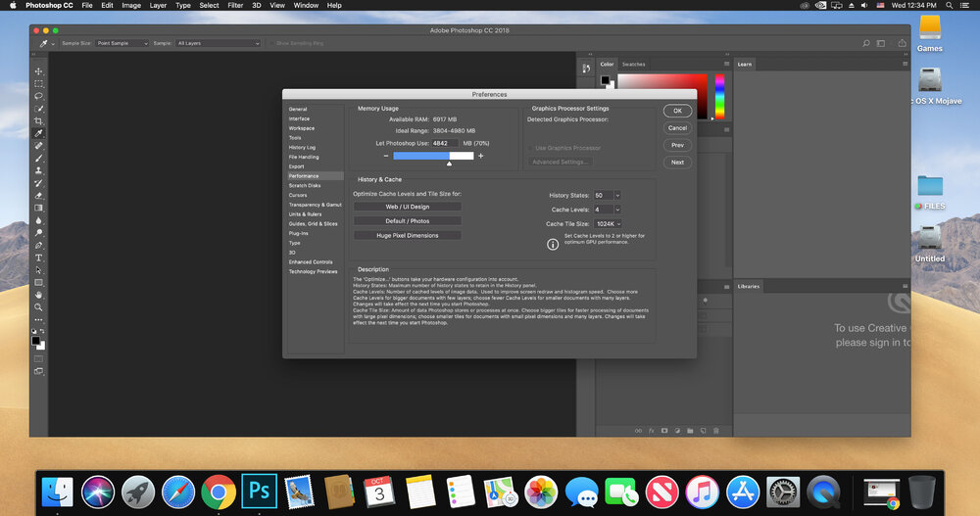Click the Web / UI Design button
The height and width of the screenshot is (516, 980).
(407, 207)
